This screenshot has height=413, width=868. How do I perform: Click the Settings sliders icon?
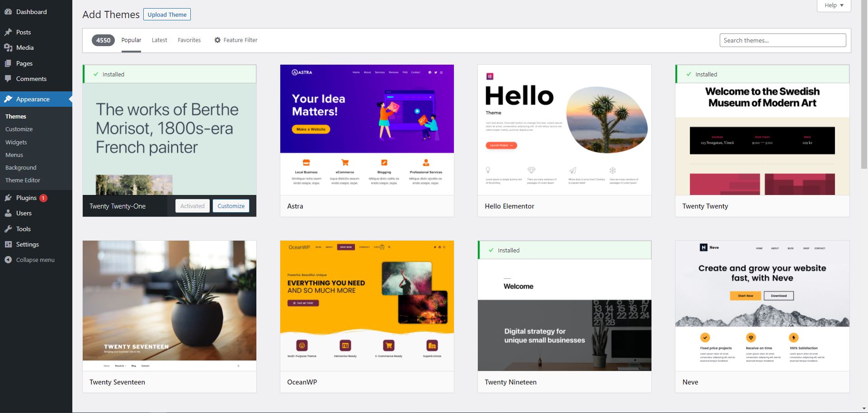click(x=8, y=244)
